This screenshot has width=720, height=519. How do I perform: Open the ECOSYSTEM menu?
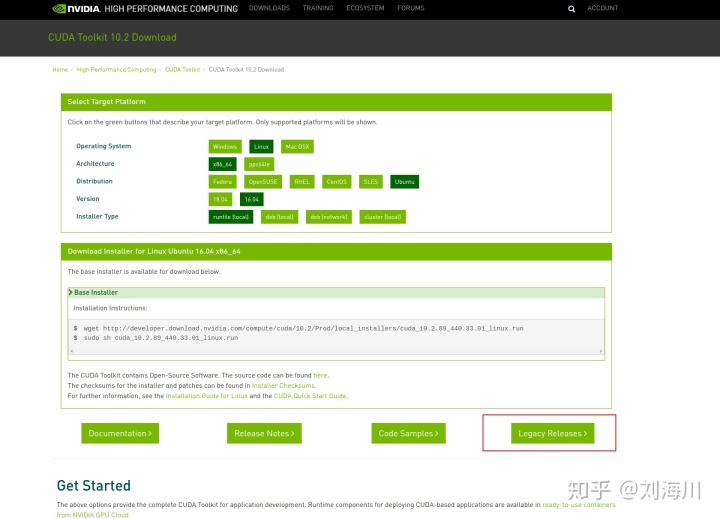[x=365, y=8]
